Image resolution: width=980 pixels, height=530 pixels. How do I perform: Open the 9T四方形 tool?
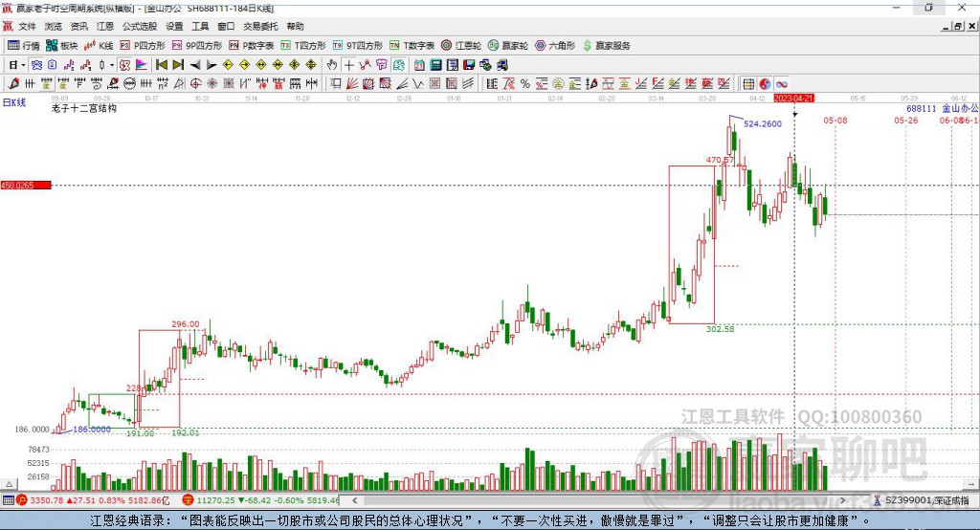pyautogui.click(x=358, y=46)
